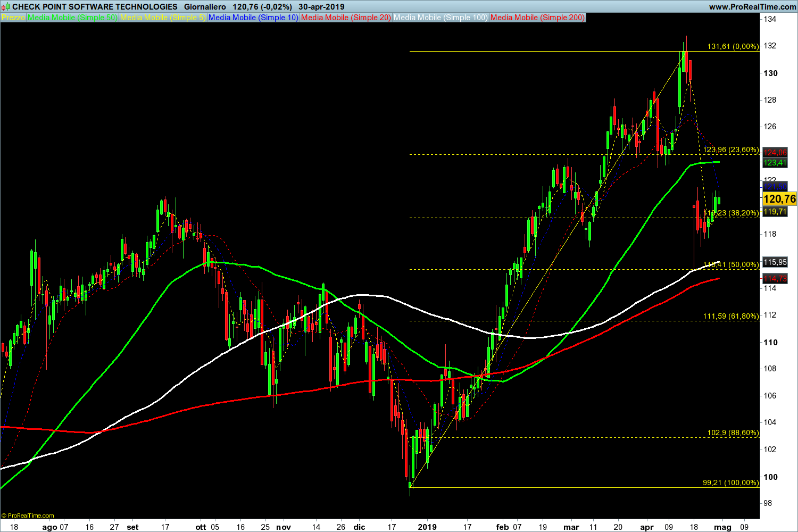Click the '120,76 (-0,02%)' quote in the header
798x532 pixels.
[x=263, y=7]
